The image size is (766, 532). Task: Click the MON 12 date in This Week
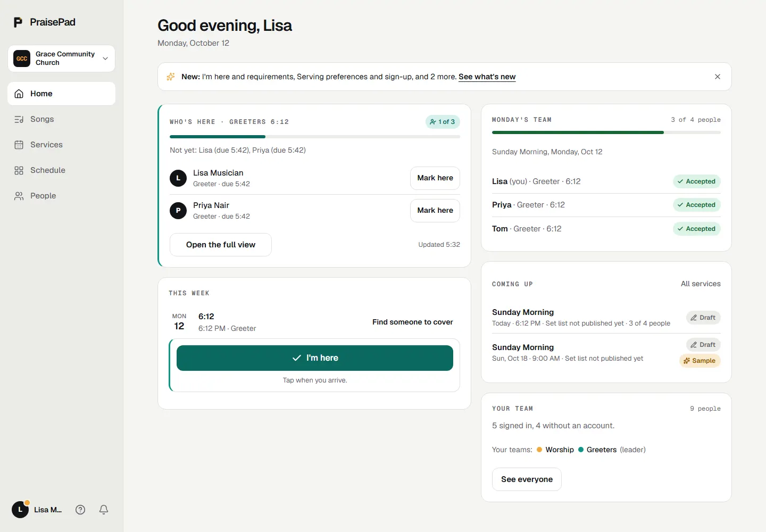179,322
